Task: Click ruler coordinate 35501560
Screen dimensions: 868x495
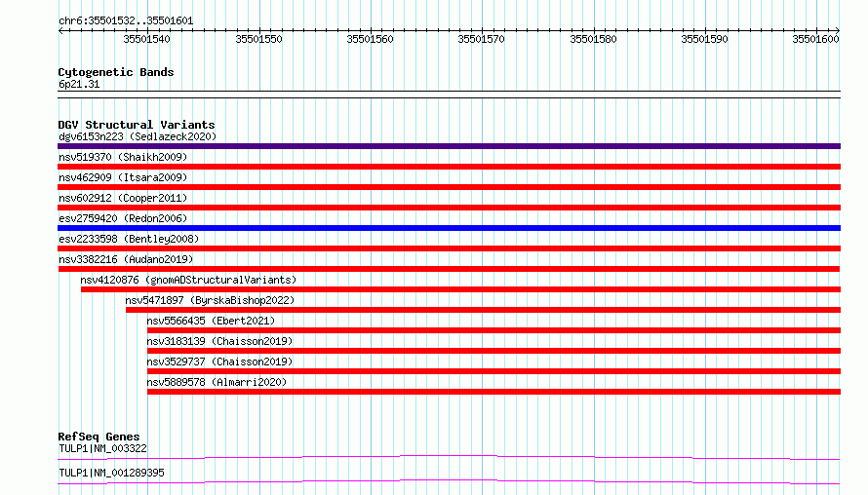Action: [370, 39]
